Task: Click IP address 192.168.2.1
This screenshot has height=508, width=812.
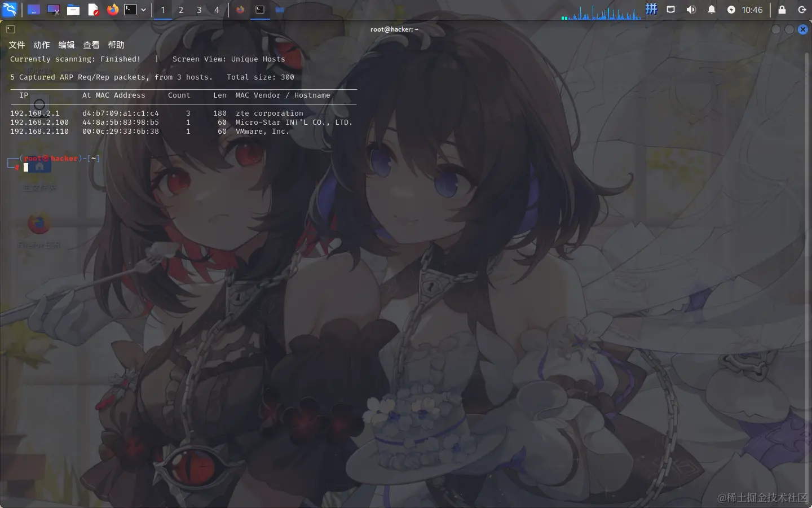Action: tap(35, 113)
